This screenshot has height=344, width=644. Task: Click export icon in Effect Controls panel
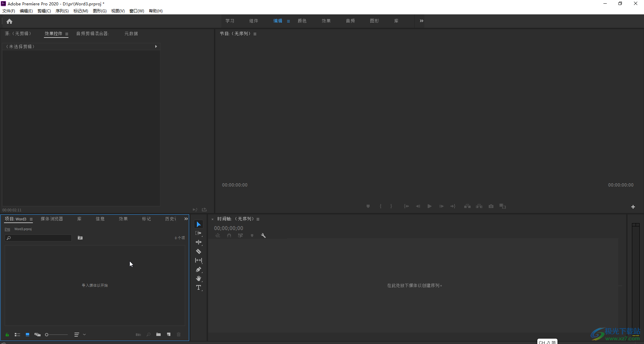click(204, 210)
